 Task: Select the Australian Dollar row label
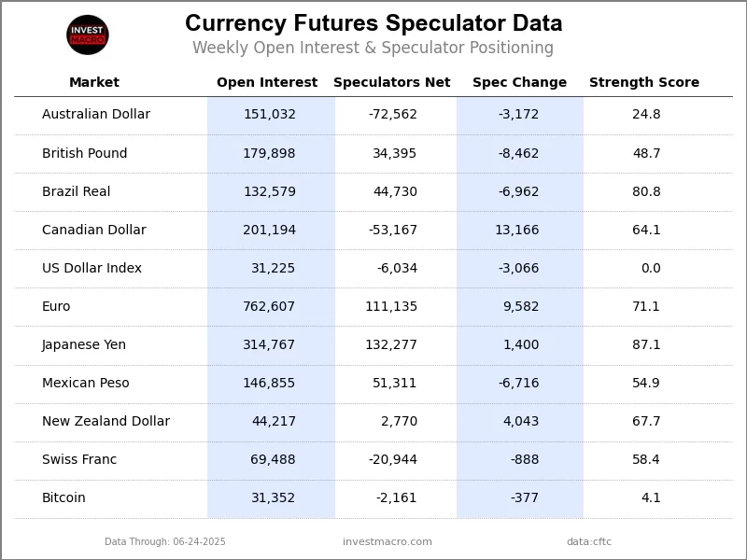96,115
